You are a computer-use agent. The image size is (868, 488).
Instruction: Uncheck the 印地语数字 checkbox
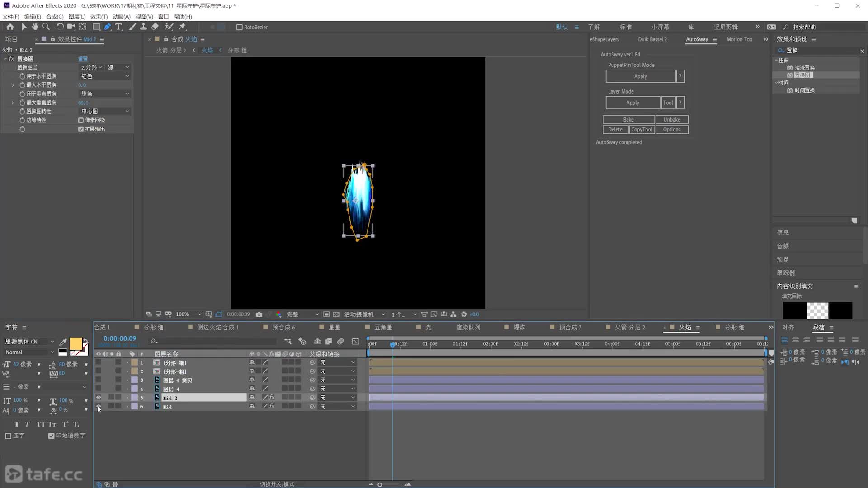(x=51, y=436)
